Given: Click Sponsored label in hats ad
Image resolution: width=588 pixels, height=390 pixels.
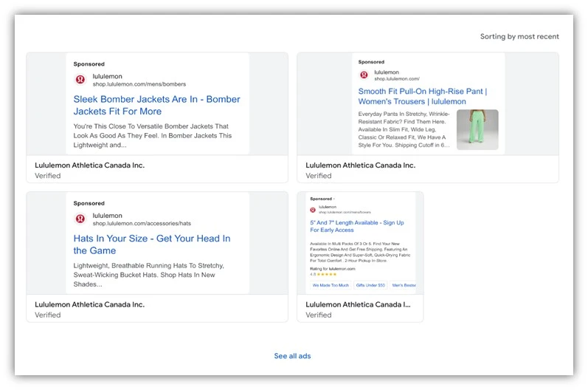Looking at the screenshot, I should [x=89, y=203].
